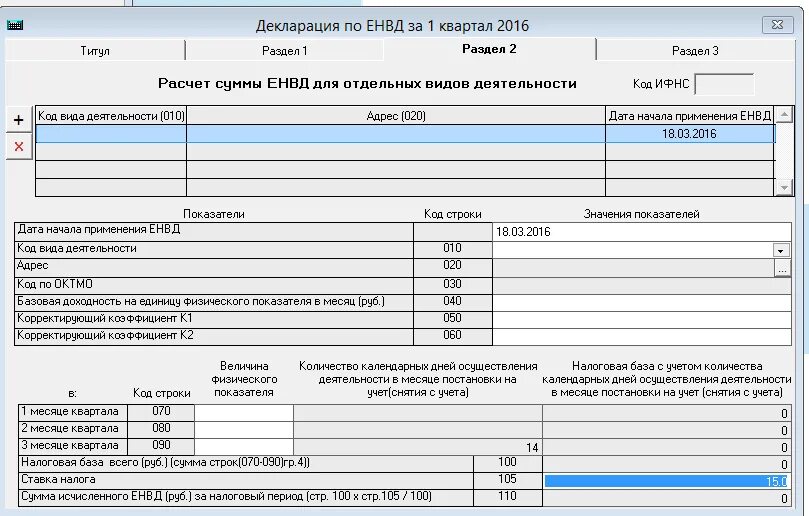This screenshot has height=516, width=809.
Task: Click the Дата начала применения ЕНВД value field
Action: tap(641, 232)
